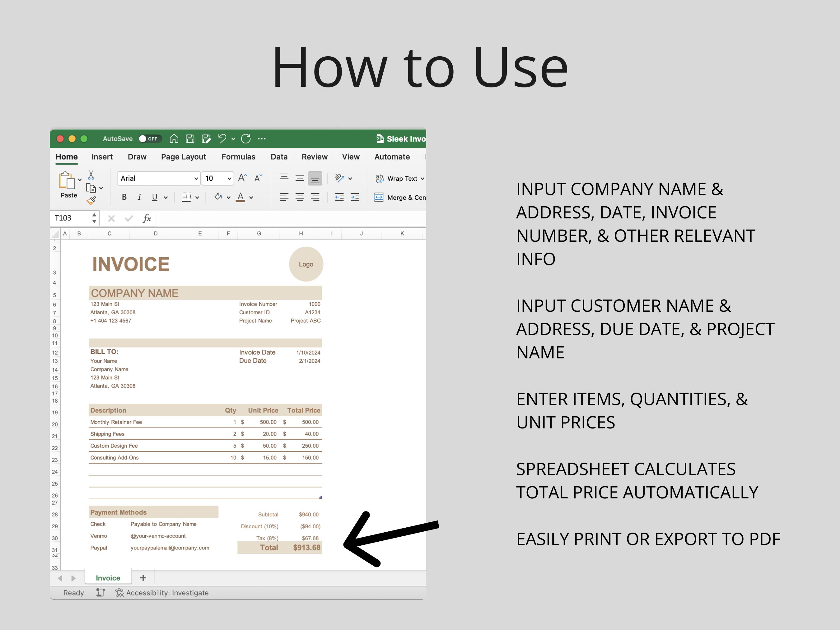Image resolution: width=840 pixels, height=630 pixels.
Task: Open the font color swatch picker
Action: (x=251, y=197)
